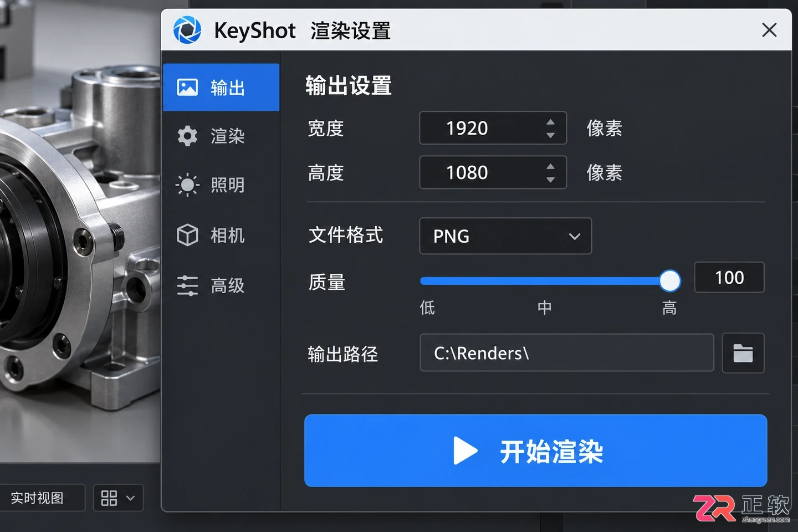Click the 开始渲染 button

click(536, 451)
